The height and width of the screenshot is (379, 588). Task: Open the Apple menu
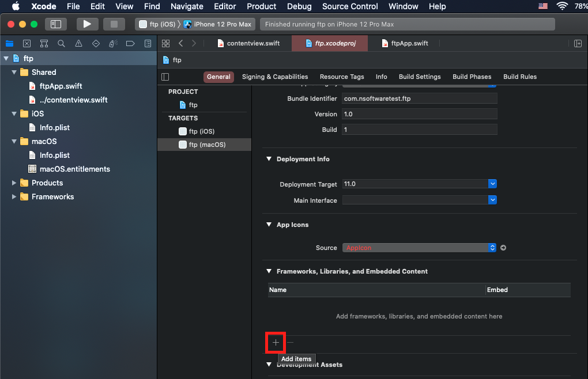pyautogui.click(x=16, y=6)
